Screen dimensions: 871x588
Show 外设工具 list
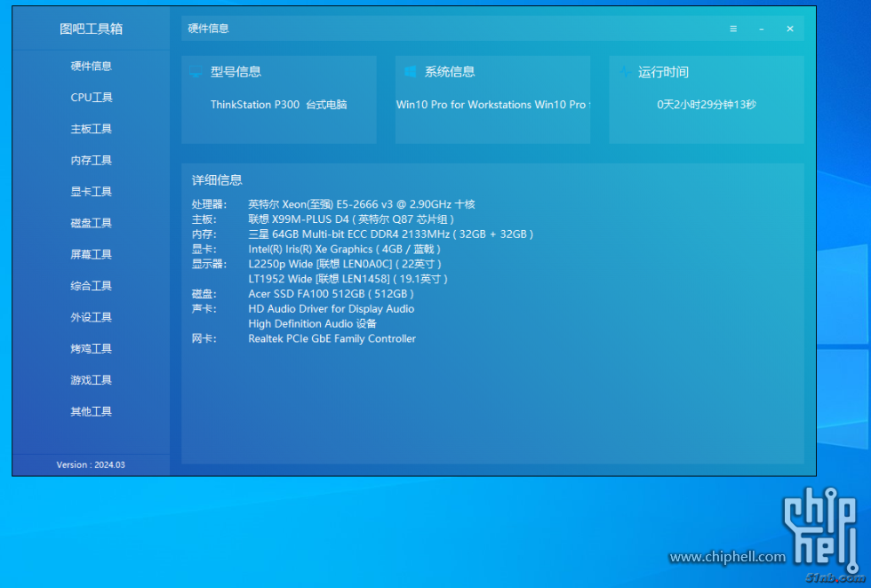91,317
